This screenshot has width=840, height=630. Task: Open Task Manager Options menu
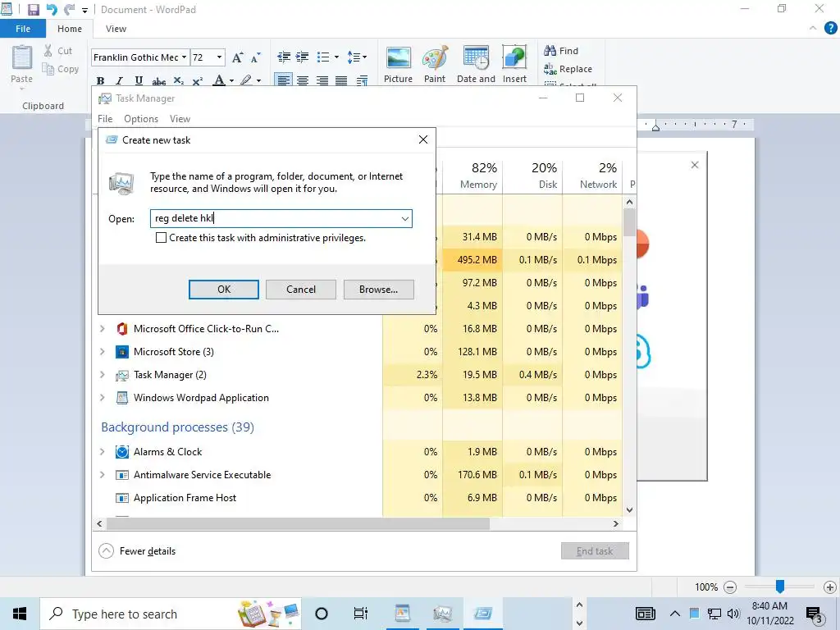click(141, 119)
